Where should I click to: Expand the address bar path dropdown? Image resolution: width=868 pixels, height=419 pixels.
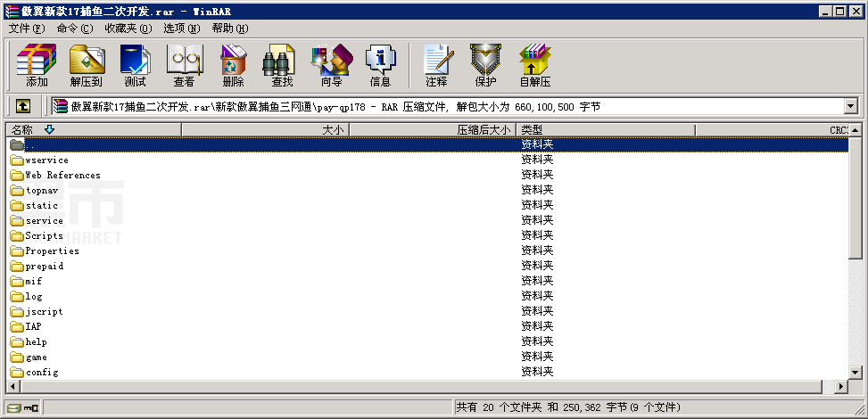click(850, 106)
